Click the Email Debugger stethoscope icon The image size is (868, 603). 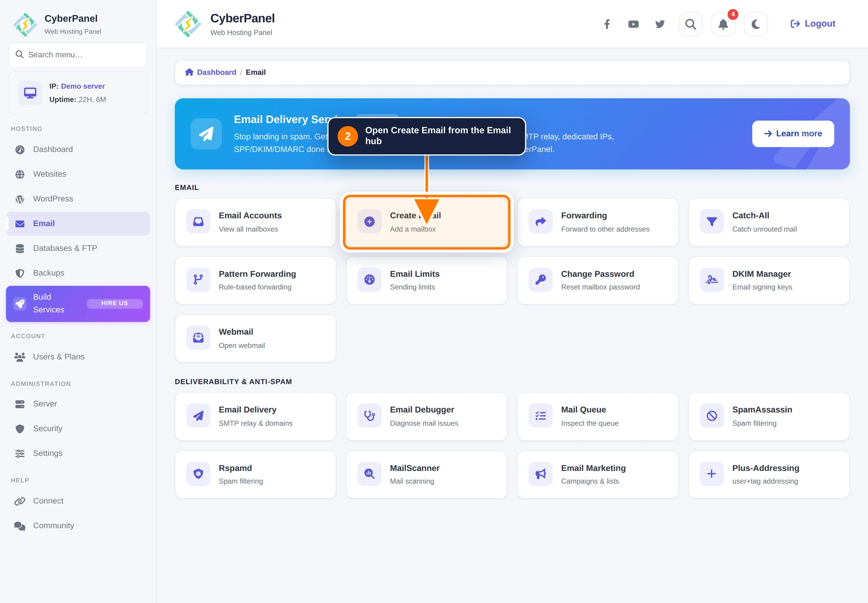(369, 416)
